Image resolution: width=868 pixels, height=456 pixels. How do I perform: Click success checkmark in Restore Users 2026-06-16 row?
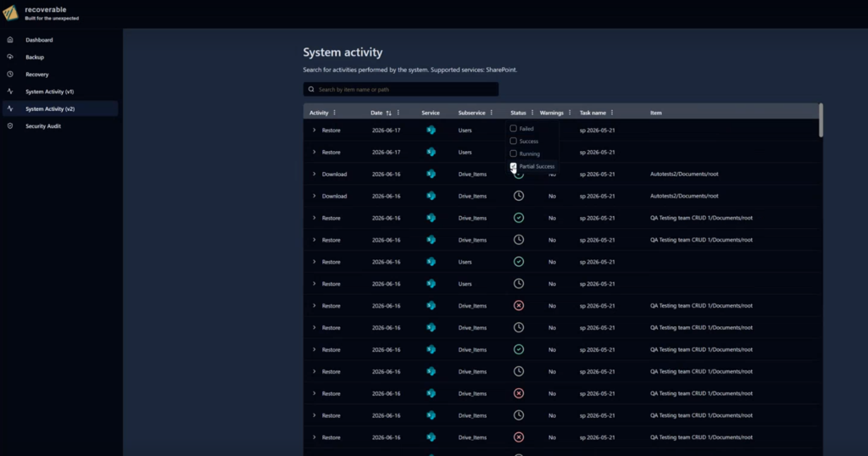tap(519, 262)
